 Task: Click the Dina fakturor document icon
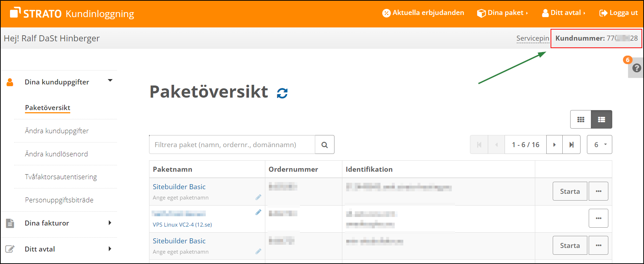(x=10, y=223)
